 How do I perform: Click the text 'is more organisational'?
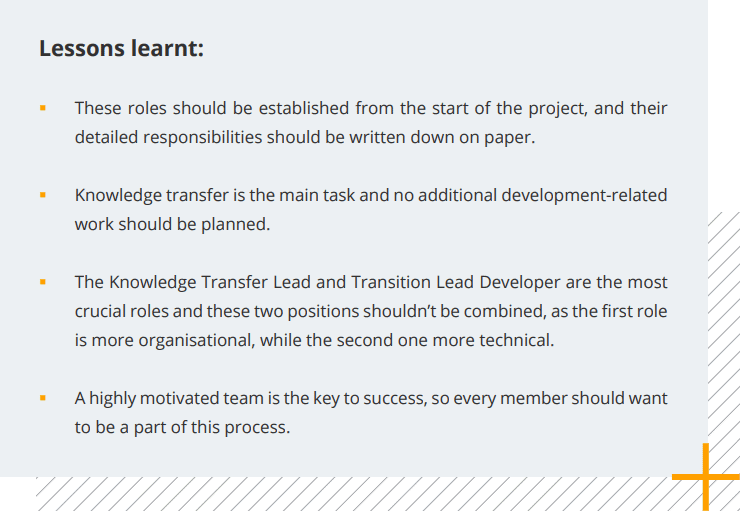click(162, 340)
